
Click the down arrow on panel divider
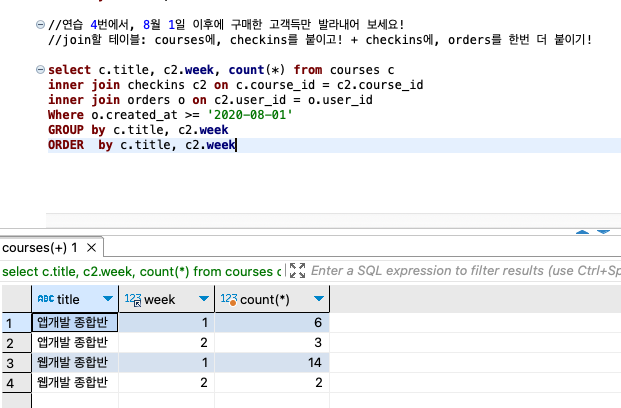tap(603, 232)
